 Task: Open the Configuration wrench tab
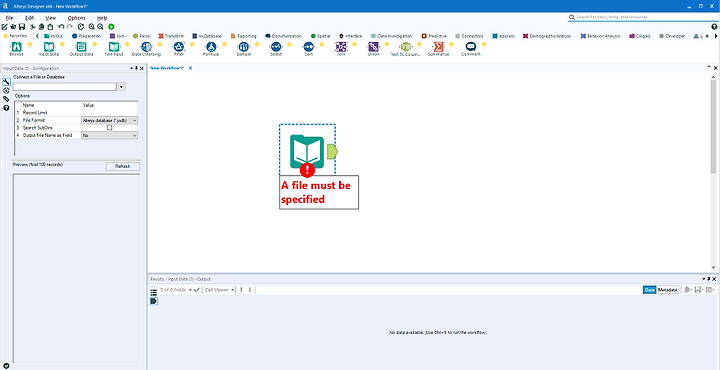click(x=6, y=82)
